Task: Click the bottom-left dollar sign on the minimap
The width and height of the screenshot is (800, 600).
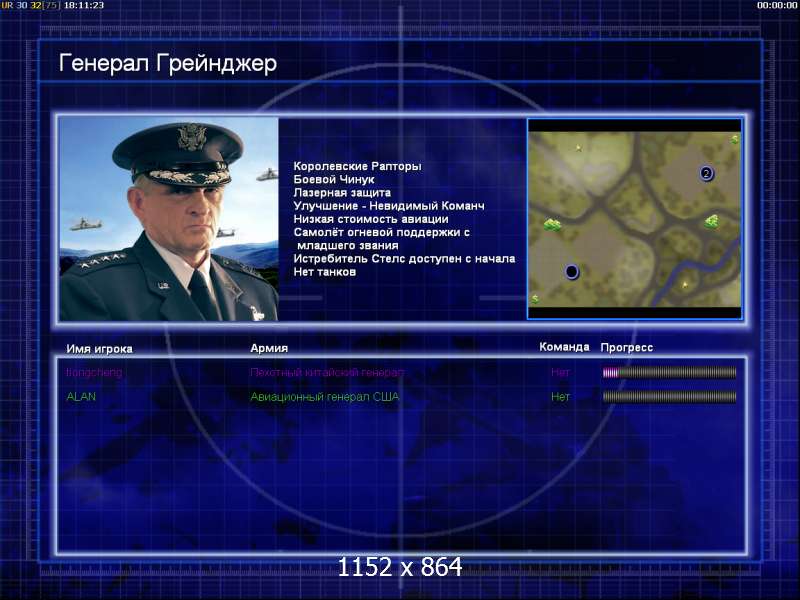Action: coord(535,299)
